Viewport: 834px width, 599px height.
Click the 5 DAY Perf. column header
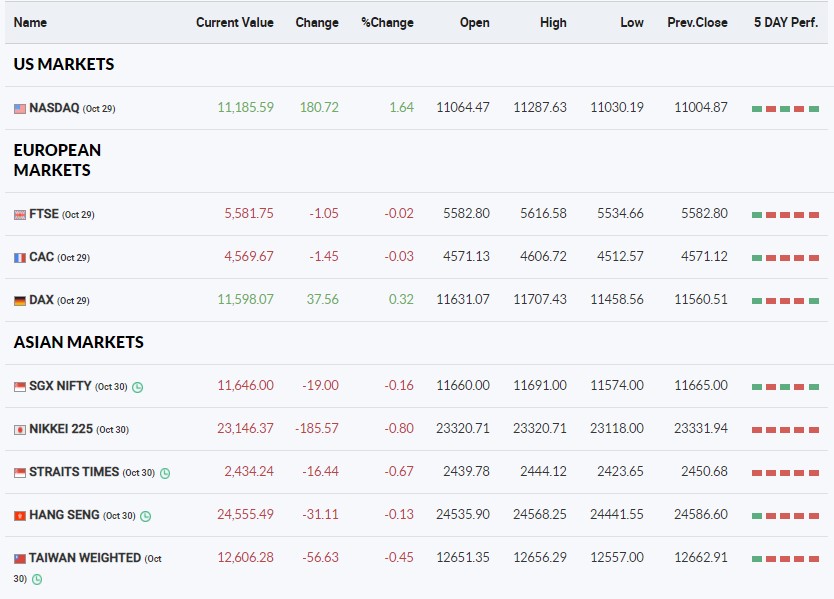(786, 22)
